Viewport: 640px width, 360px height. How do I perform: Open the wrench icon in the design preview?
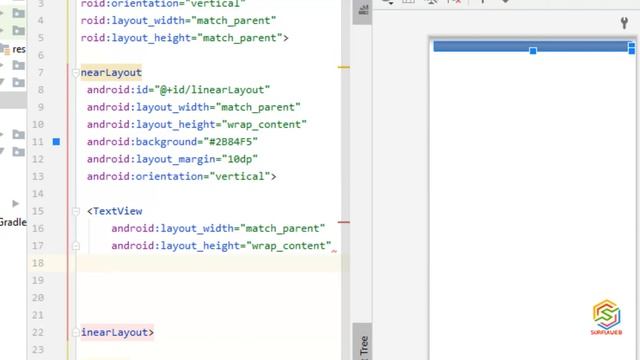coord(624,23)
